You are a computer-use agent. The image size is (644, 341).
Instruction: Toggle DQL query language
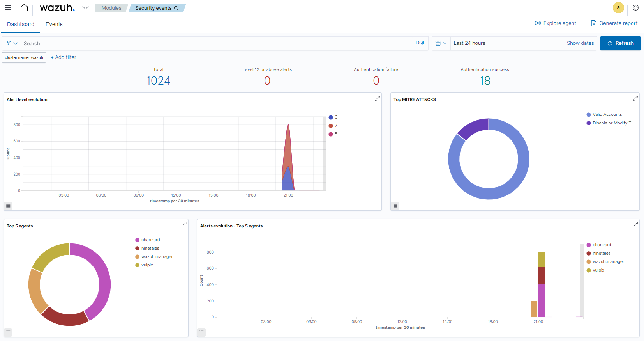(420, 43)
